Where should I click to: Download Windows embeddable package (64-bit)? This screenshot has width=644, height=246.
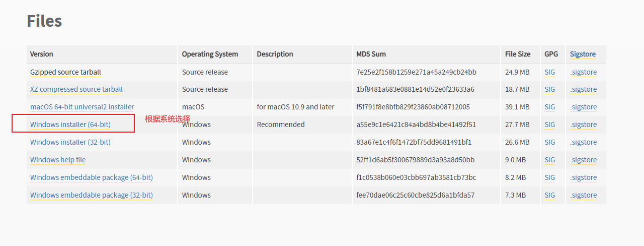coord(92,177)
